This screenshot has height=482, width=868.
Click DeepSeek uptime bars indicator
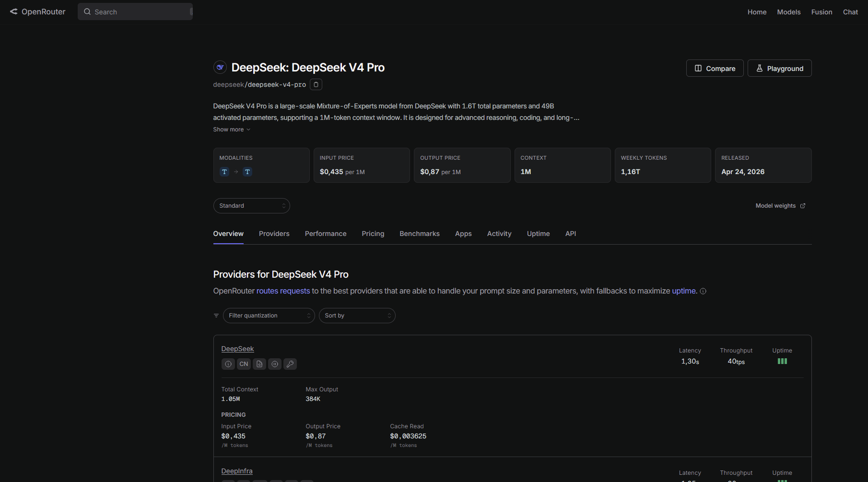782,361
